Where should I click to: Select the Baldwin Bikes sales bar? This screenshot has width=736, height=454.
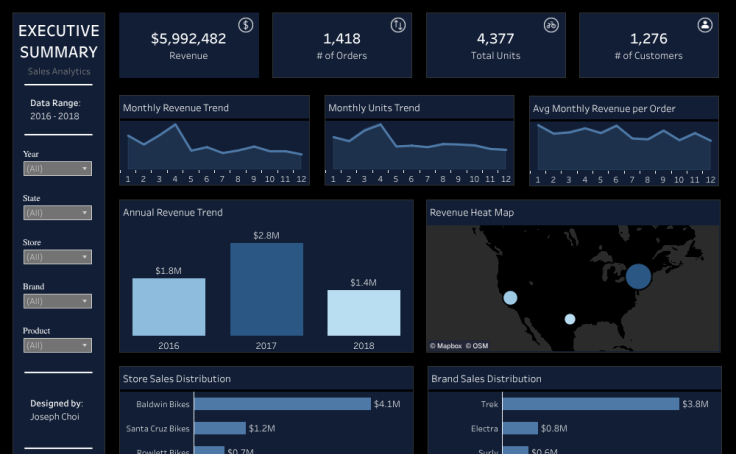[282, 404]
